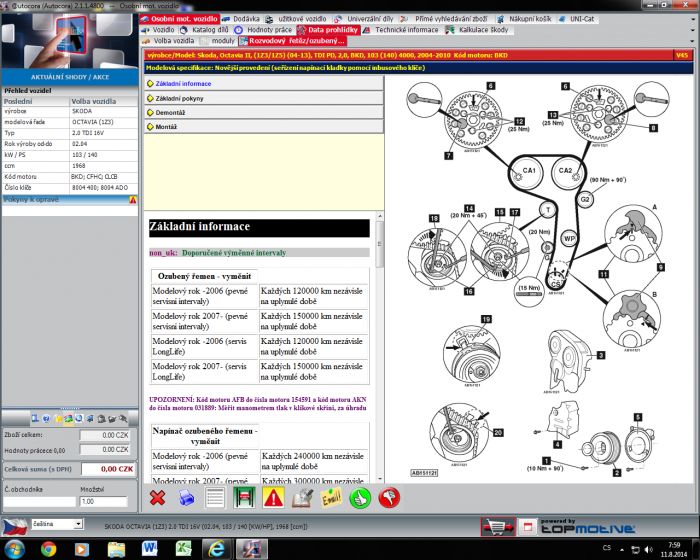This screenshot has width=700, height=560.
Task: Open the book with pen icon
Action: 303,498
